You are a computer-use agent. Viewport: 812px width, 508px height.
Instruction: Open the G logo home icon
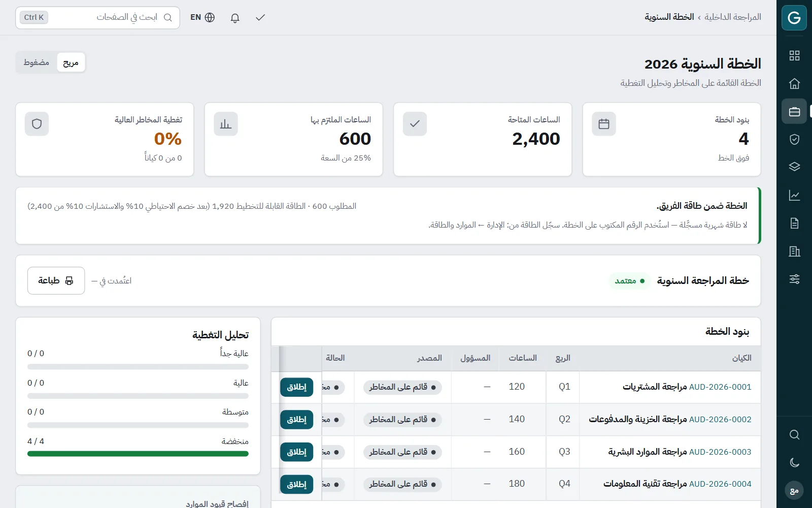pos(794,18)
